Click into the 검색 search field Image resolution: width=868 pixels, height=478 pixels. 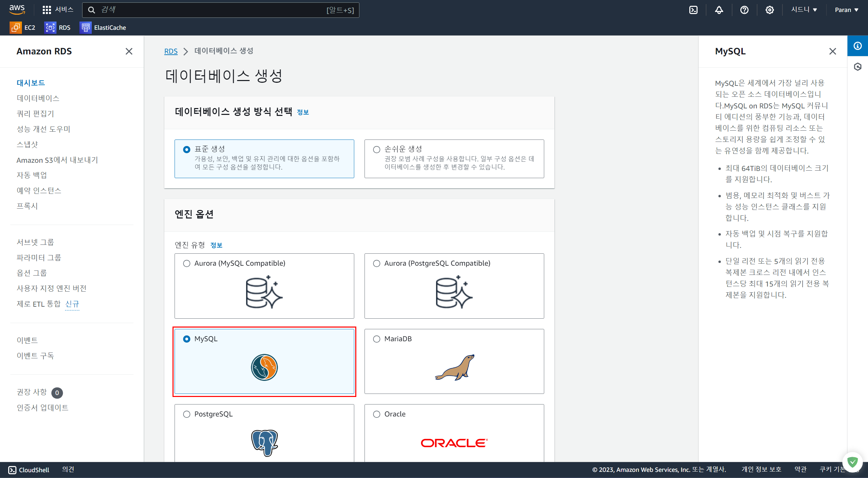221,10
